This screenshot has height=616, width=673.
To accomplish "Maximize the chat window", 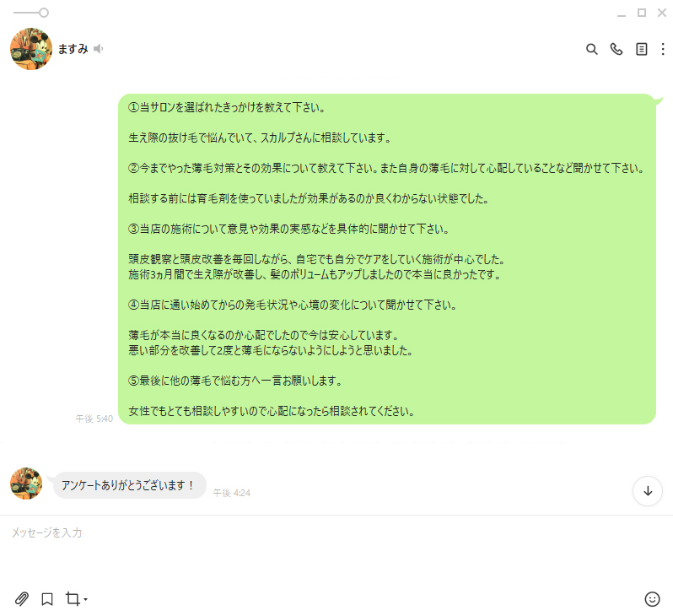I will 641,13.
